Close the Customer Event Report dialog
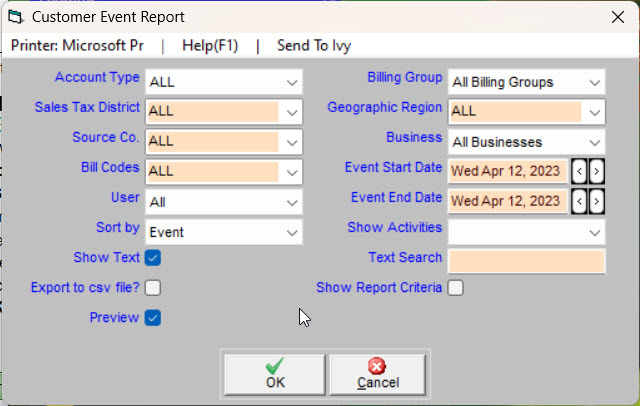This screenshot has width=640, height=406. [x=618, y=17]
